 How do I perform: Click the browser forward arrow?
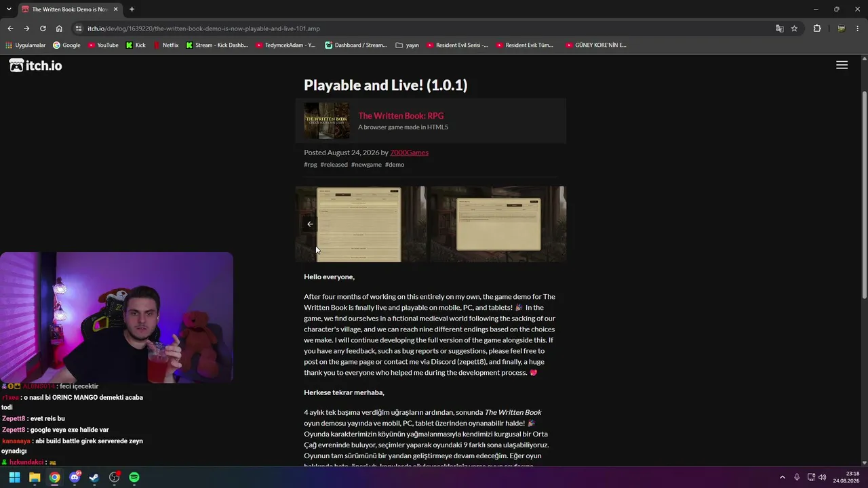(26, 28)
